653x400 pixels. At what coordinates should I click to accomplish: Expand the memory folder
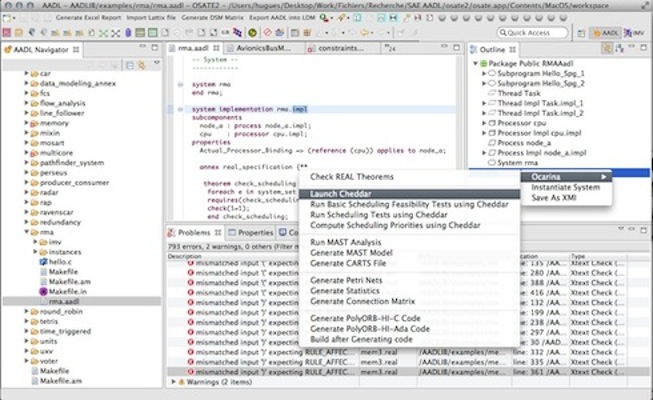pos(26,123)
